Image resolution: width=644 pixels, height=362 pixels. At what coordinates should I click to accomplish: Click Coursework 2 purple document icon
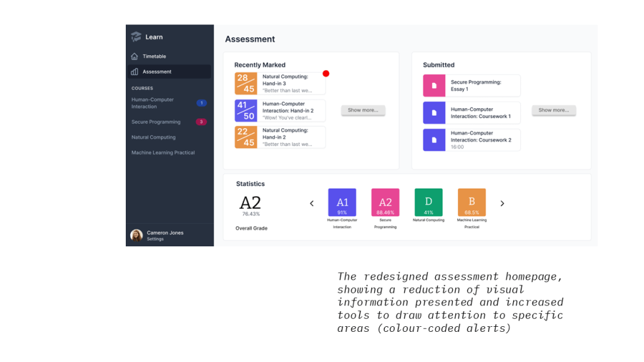click(x=434, y=140)
